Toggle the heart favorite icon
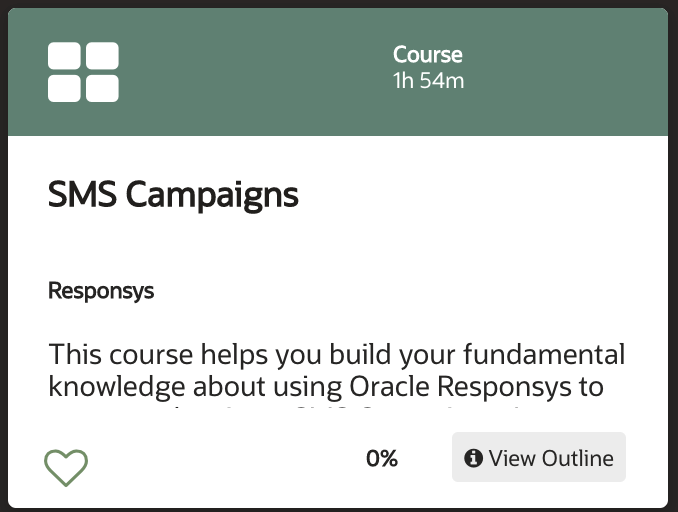Image resolution: width=678 pixels, height=512 pixels. tap(66, 467)
